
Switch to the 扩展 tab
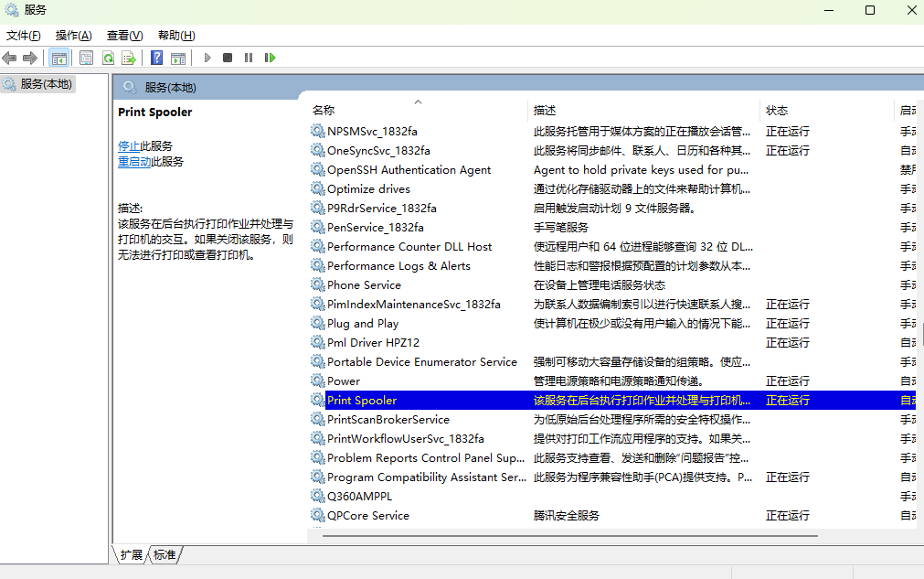coord(131,555)
